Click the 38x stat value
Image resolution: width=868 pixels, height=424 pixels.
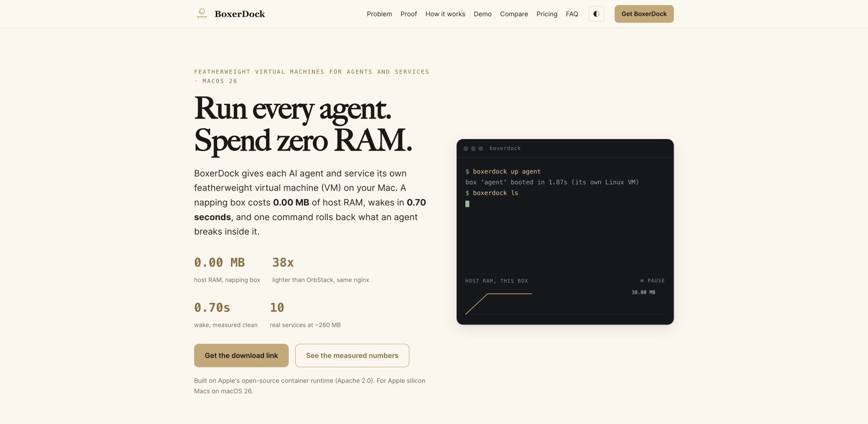click(283, 263)
